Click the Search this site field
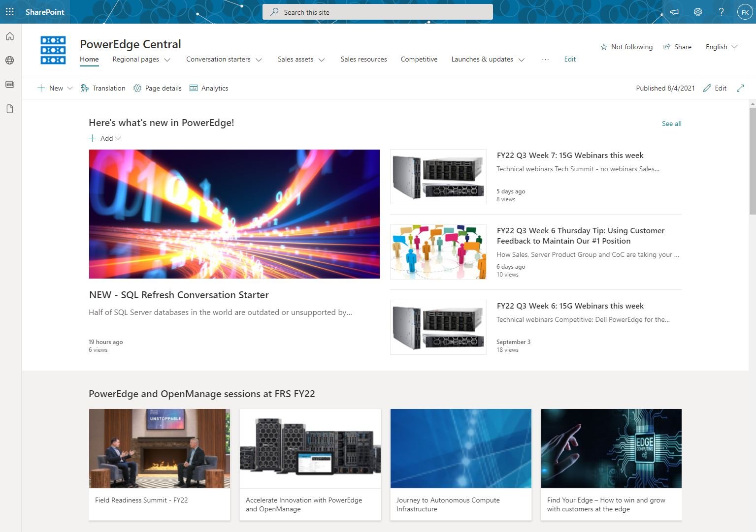 pyautogui.click(x=378, y=12)
